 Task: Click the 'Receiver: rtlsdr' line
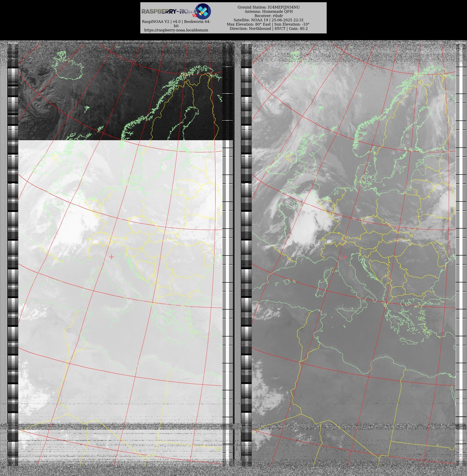pyautogui.click(x=268, y=16)
